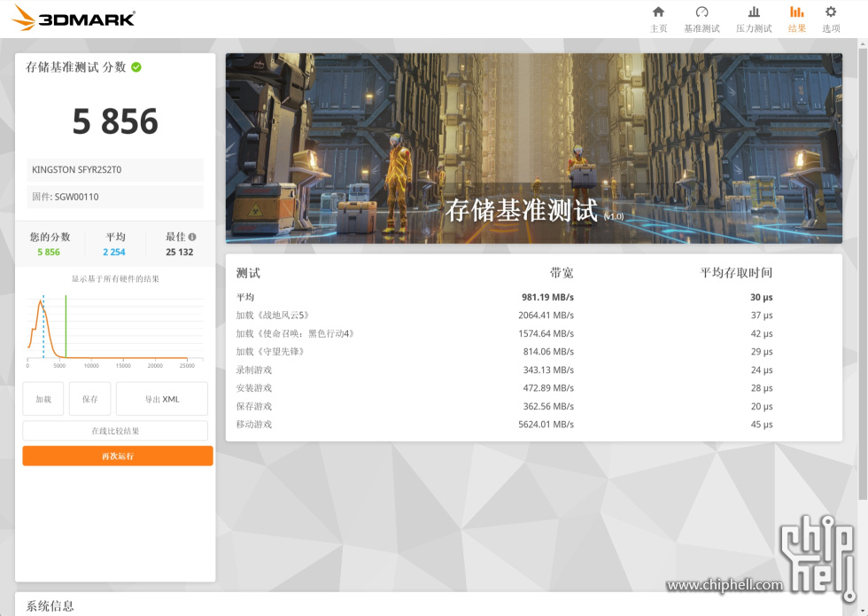The image size is (868, 616).
Task: Click the 加载《使命召唤：黑色行动4》 row label
Action: pos(294,333)
